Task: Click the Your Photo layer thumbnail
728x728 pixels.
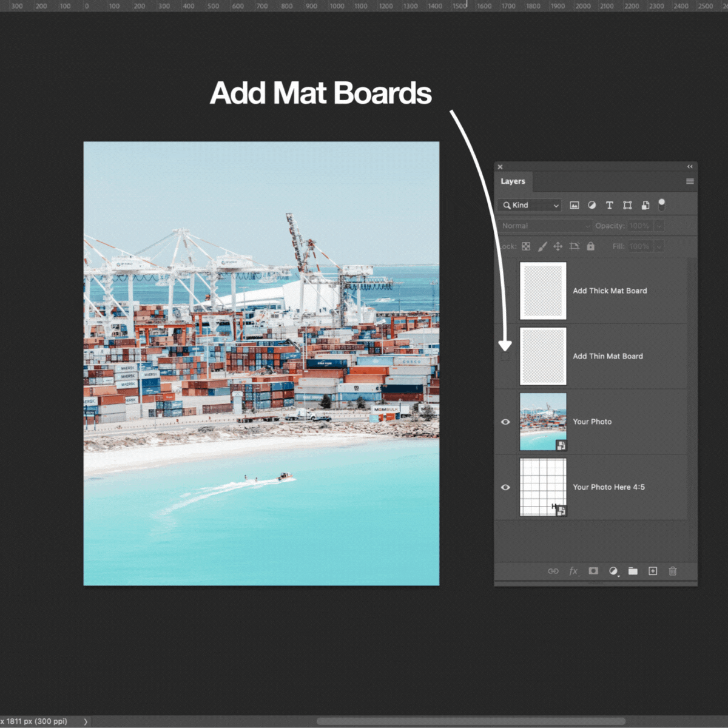Action: point(542,422)
